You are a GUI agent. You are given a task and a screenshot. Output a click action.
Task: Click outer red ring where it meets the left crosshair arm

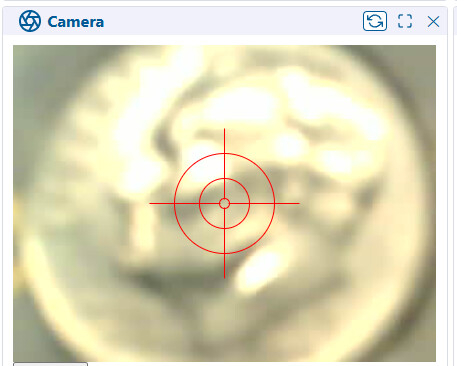(x=174, y=203)
